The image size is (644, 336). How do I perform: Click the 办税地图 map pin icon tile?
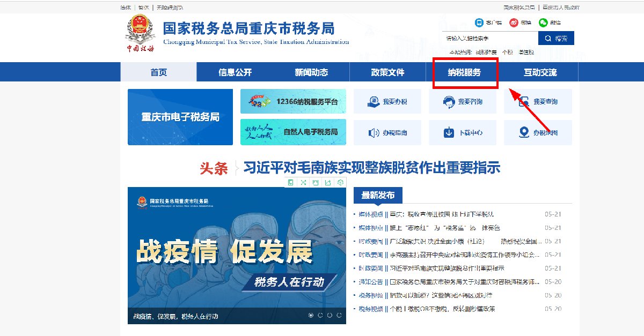point(538,132)
